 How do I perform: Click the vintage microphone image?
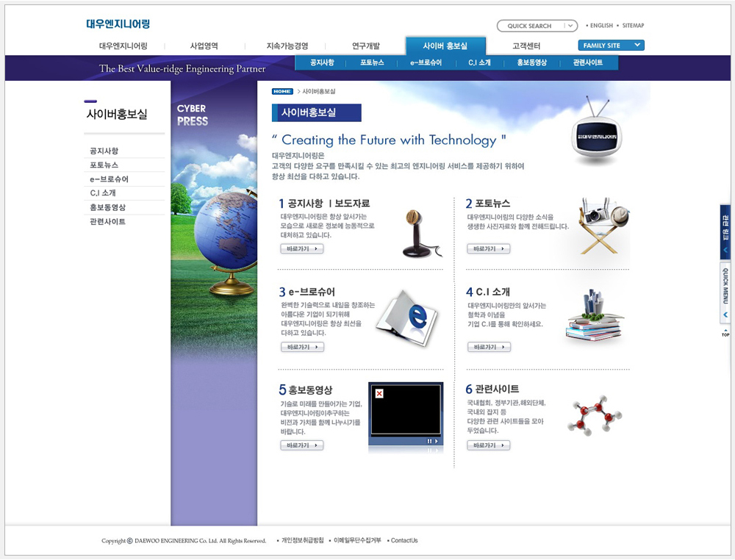[x=419, y=233]
